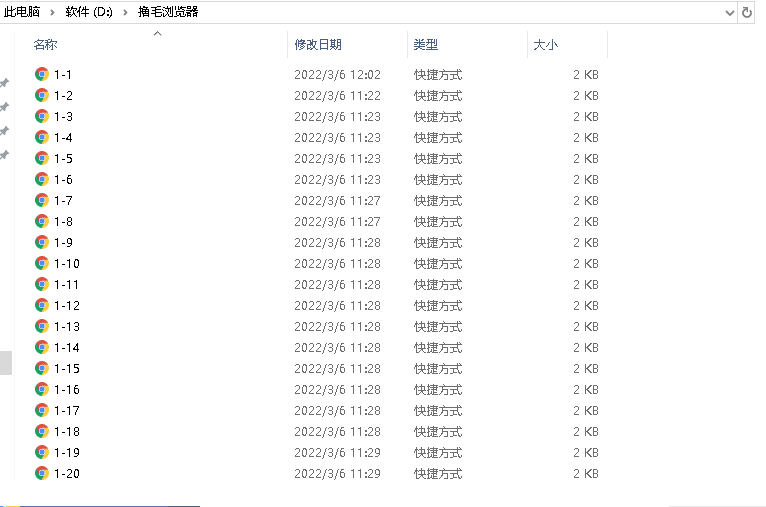The width and height of the screenshot is (766, 507).
Task: Sort files by 修改日期 column header
Action: (318, 45)
